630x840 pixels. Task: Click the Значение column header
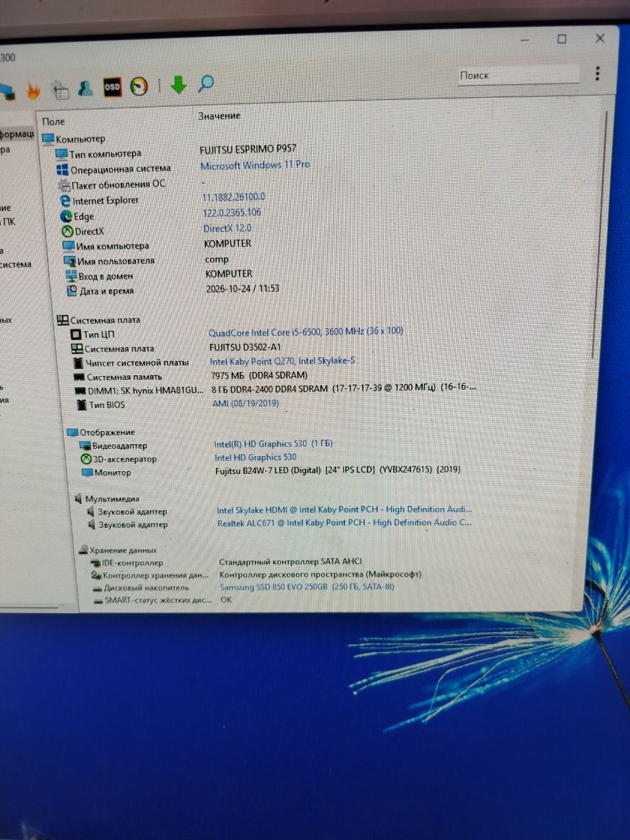coord(219,116)
